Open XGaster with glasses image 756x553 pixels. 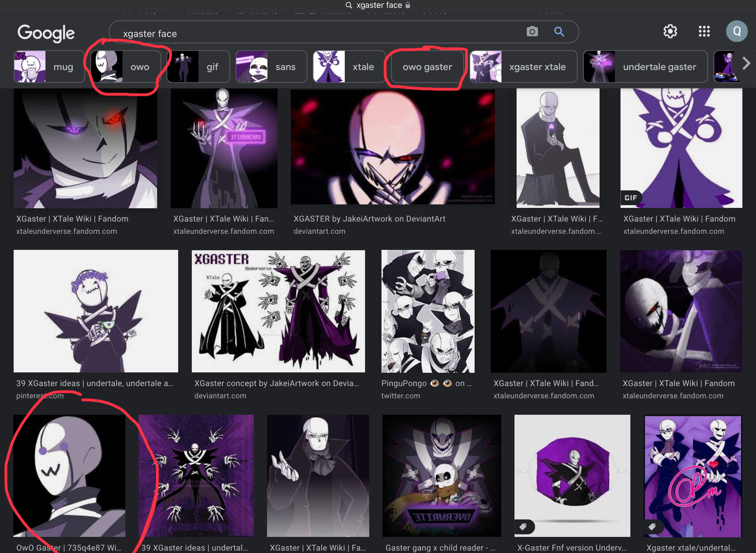pos(318,476)
